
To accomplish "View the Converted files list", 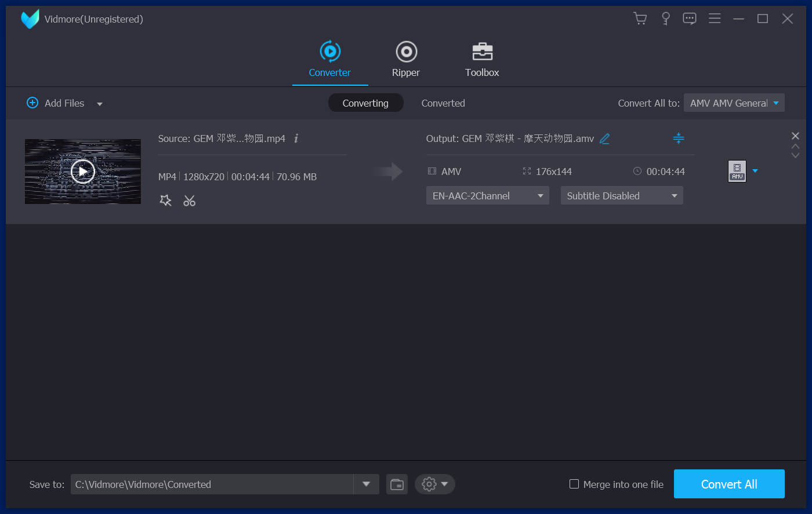I will (x=443, y=103).
